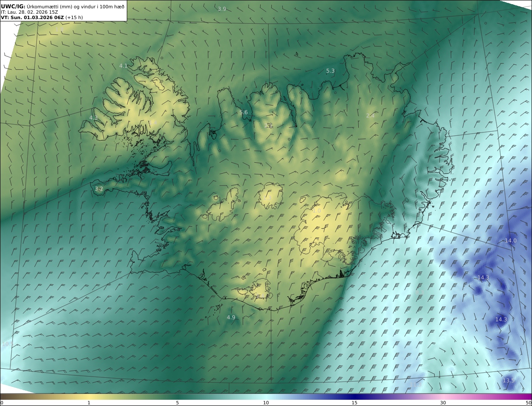
Task: Click the 5.3 value on the north coast
Action: [x=330, y=71]
